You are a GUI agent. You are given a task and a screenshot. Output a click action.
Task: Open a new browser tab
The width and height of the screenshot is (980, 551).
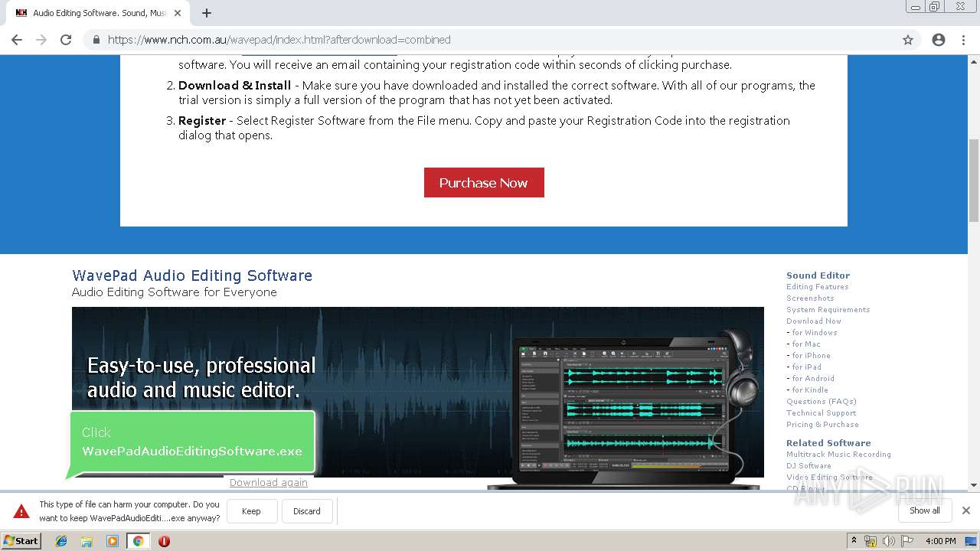[x=207, y=13]
